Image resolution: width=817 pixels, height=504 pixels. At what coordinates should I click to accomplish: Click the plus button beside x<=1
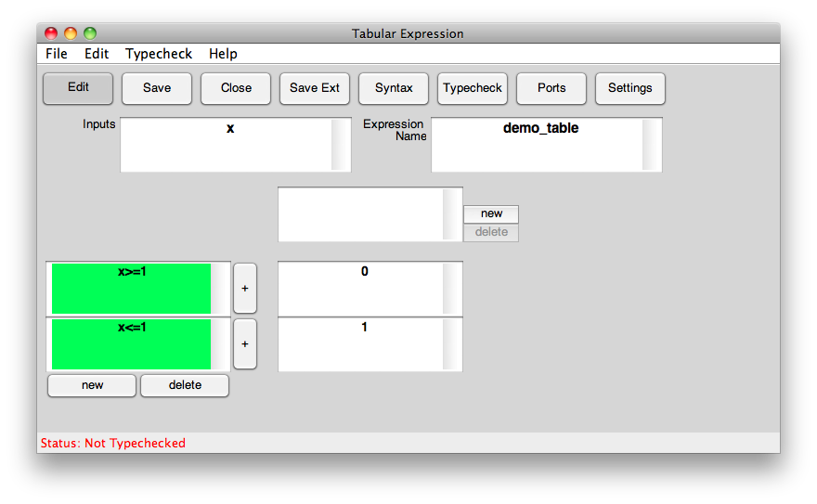pos(245,344)
